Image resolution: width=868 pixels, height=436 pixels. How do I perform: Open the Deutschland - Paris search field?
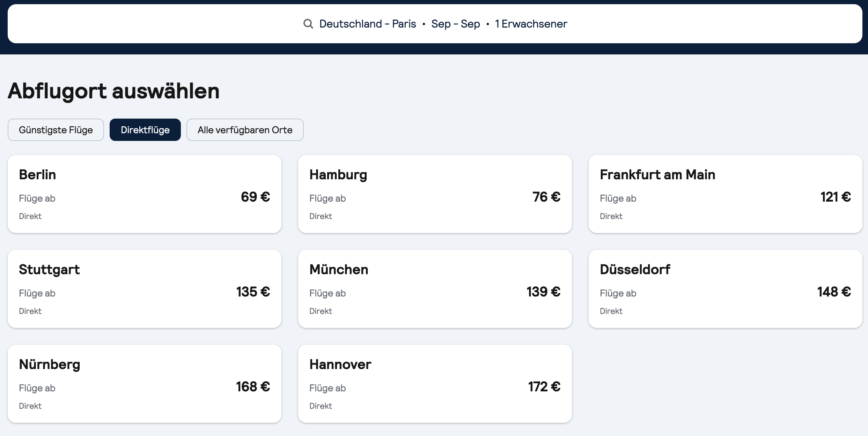(367, 24)
